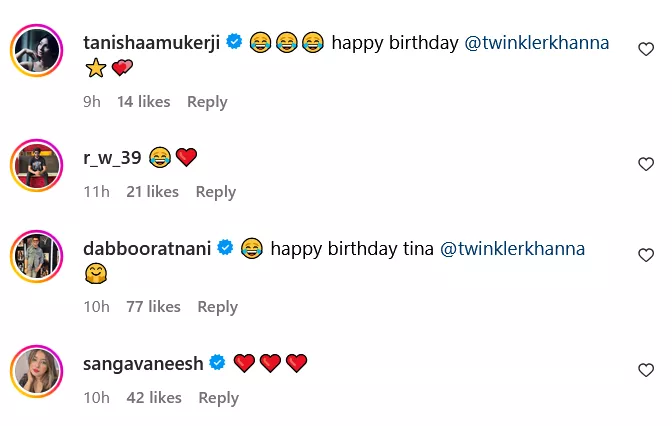
Task: Like tanishaamukerji's comment with the heart
Action: coord(646,49)
